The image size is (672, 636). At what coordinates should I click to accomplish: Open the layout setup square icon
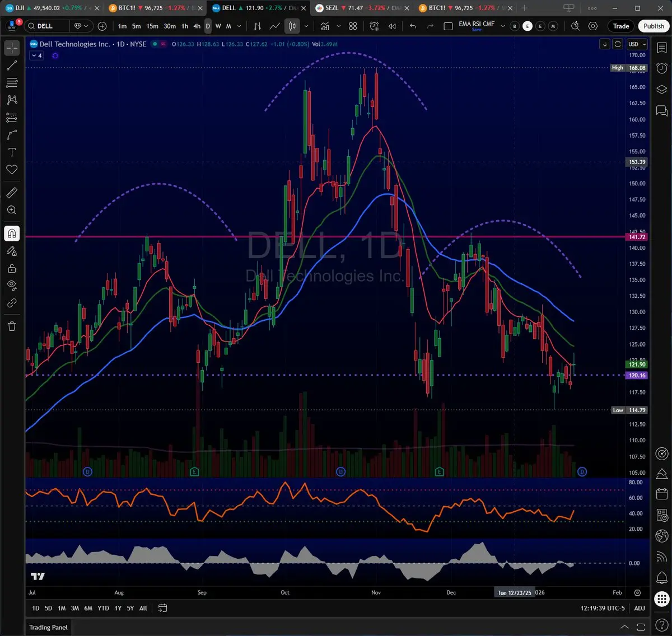(x=448, y=26)
